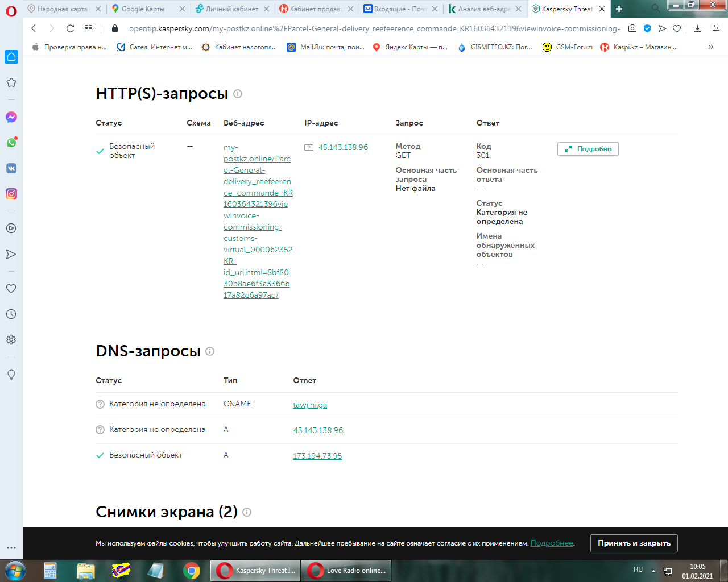Open the Windows Start menu

(x=15, y=570)
